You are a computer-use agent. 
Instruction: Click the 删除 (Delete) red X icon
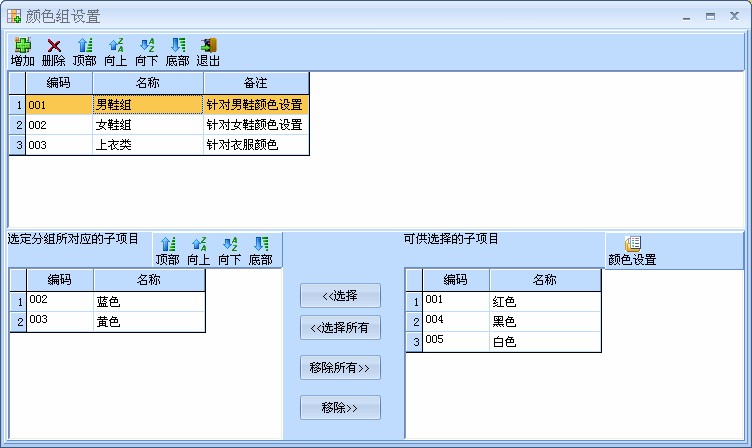pos(54,46)
